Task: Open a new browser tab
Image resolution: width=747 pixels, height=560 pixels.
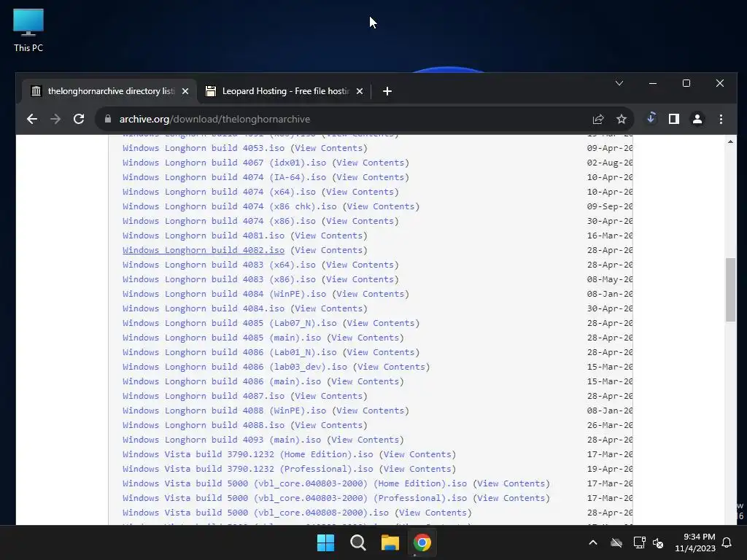Action: (x=387, y=91)
